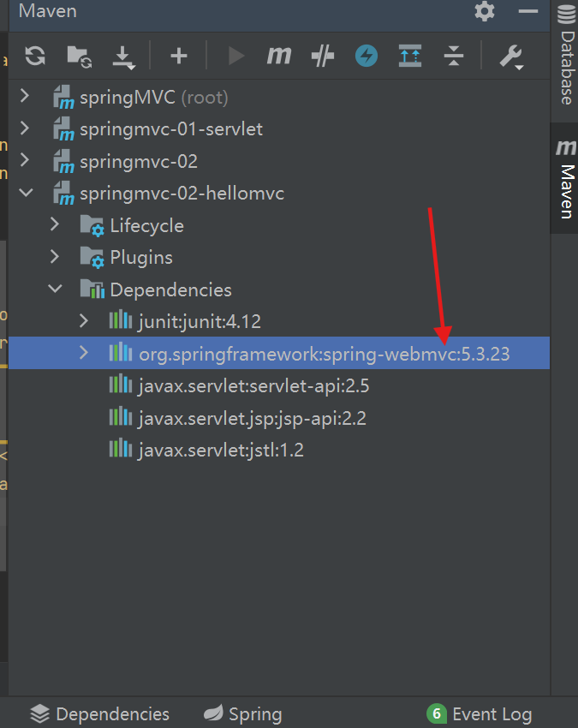The height and width of the screenshot is (728, 578).
Task: Collapse all nodes in Maven tree
Action: coord(454,57)
